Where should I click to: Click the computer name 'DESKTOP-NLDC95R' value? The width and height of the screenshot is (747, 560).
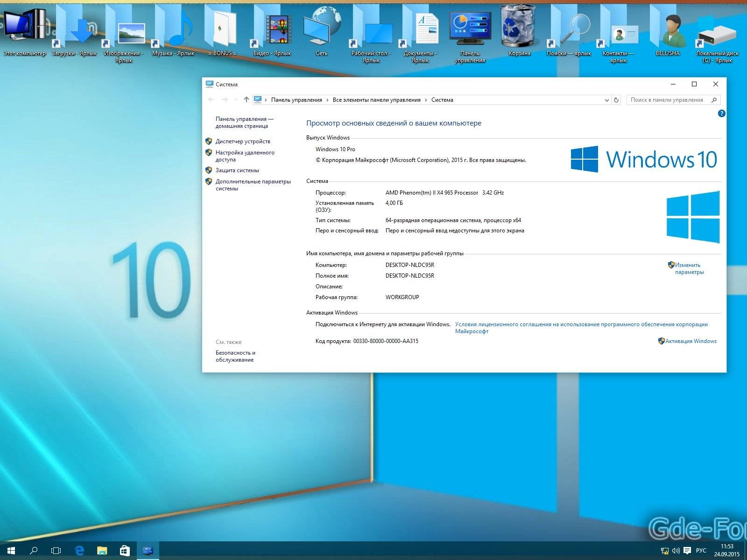(x=410, y=265)
